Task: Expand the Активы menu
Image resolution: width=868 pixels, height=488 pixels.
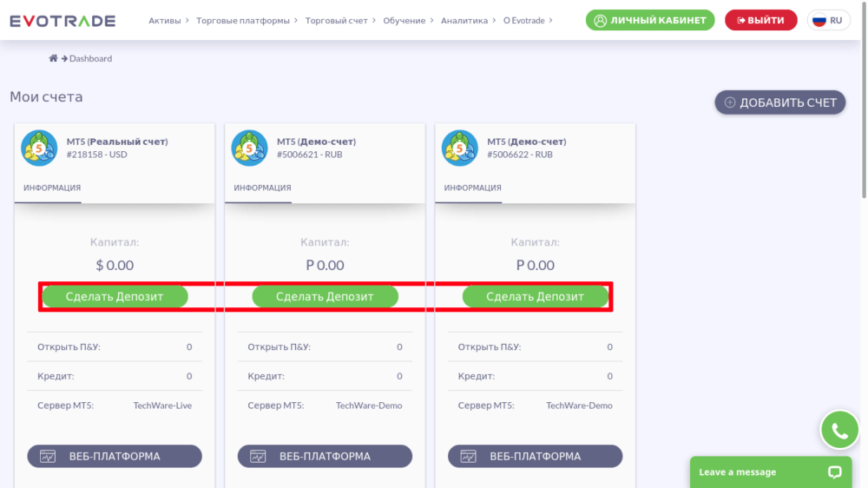Action: pyautogui.click(x=169, y=20)
